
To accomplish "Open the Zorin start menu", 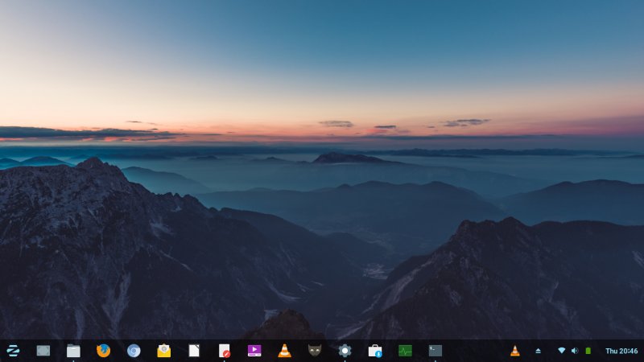I will click(x=13, y=351).
